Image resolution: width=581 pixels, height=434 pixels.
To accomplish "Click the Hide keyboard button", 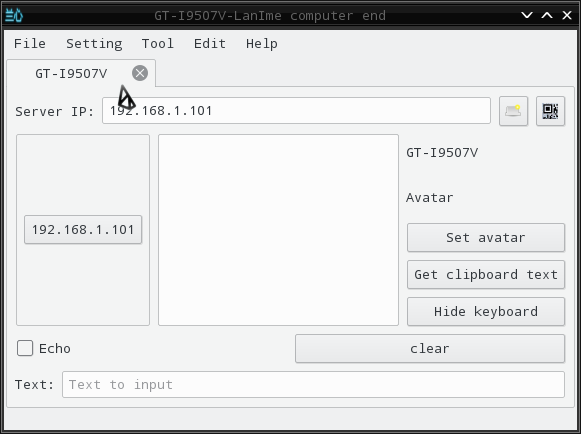I will tap(486, 312).
